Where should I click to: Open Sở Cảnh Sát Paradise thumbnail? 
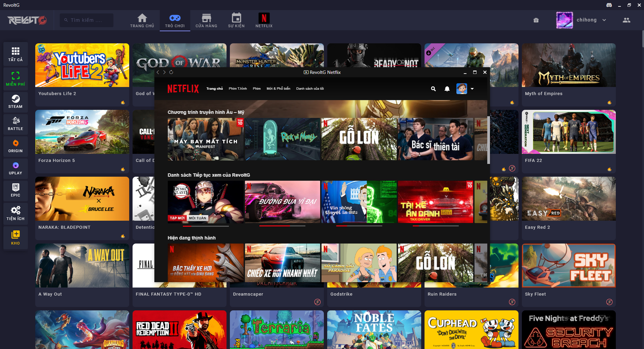pos(359,263)
